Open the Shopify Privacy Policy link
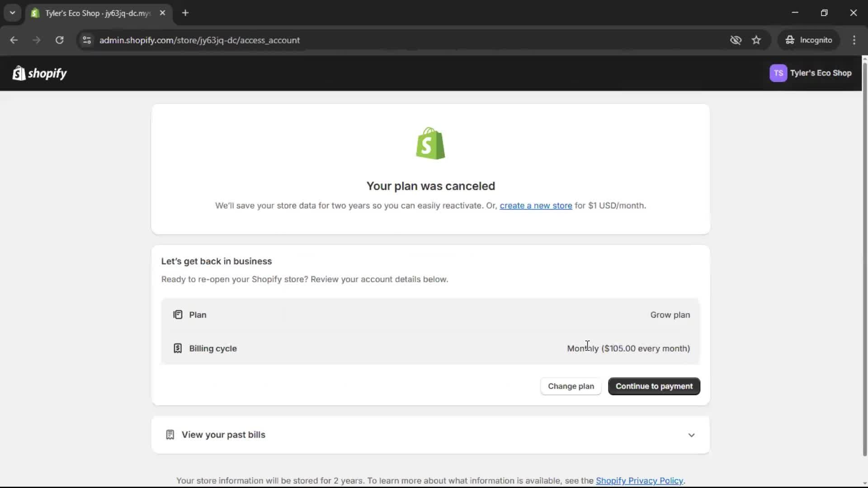Viewport: 868px width, 488px height. click(639, 481)
